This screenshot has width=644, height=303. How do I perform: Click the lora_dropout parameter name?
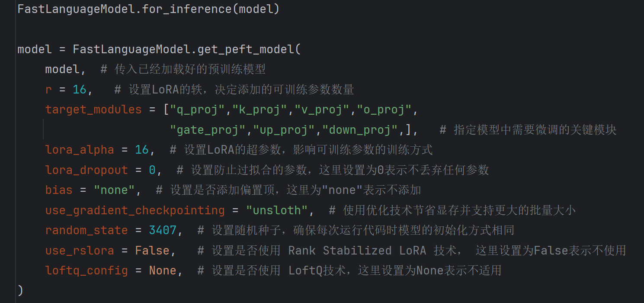87,170
